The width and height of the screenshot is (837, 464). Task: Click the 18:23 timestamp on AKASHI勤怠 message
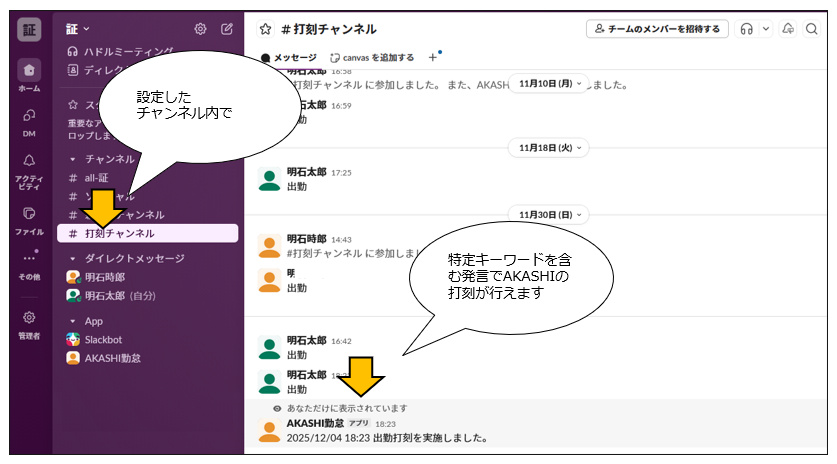pyautogui.click(x=385, y=424)
